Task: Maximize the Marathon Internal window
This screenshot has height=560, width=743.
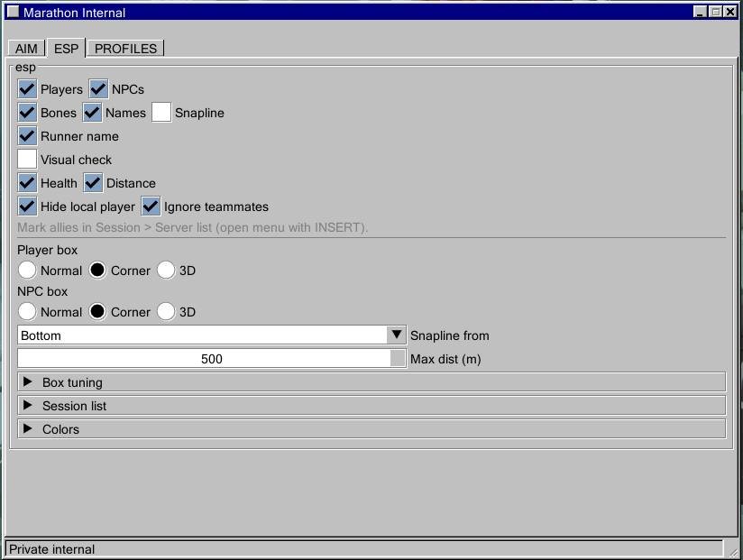Action: pos(716,12)
